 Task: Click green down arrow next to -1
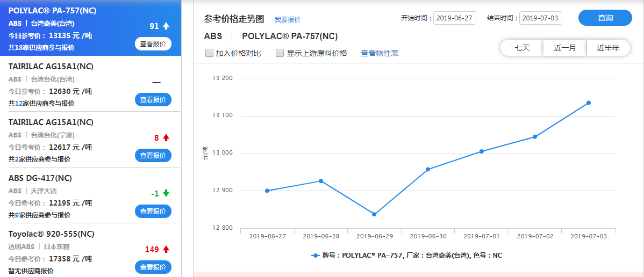(166, 193)
